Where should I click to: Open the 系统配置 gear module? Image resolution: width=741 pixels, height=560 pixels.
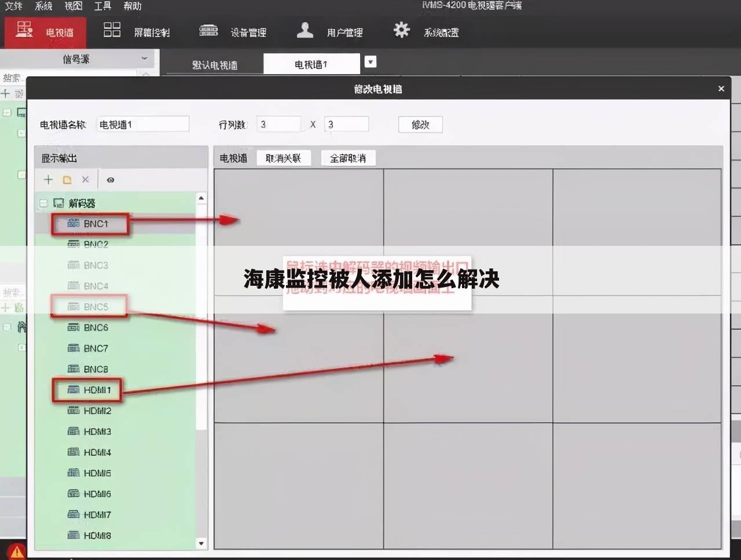click(426, 32)
